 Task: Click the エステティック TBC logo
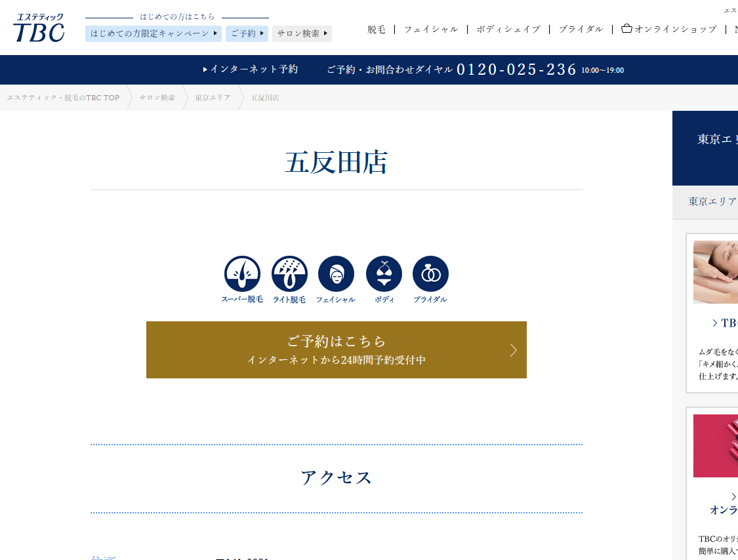click(x=39, y=28)
